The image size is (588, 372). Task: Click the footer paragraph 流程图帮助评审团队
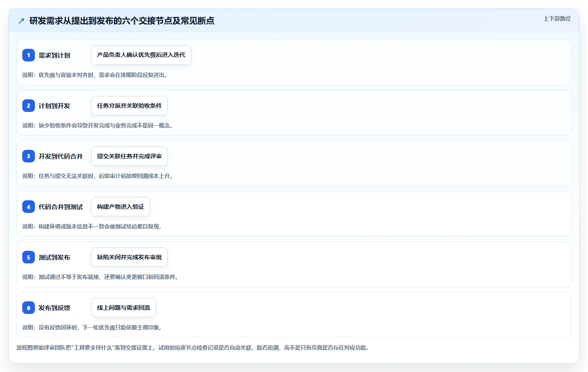(x=192, y=348)
